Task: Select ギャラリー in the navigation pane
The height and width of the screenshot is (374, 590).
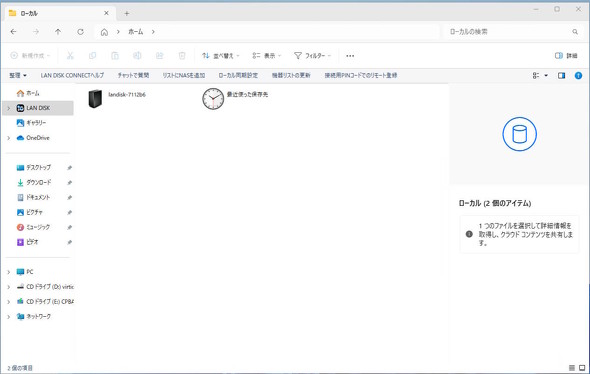Action: click(36, 123)
